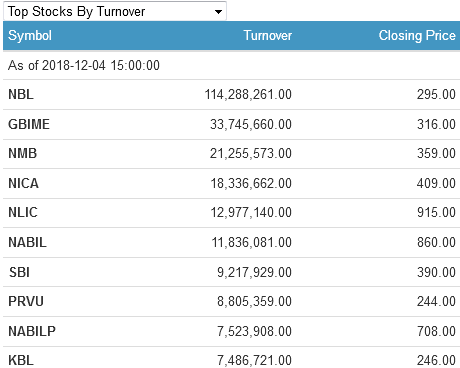This screenshot has width=460, height=368.
Task: Select turnover value 7,523,908.00
Action: point(254,331)
